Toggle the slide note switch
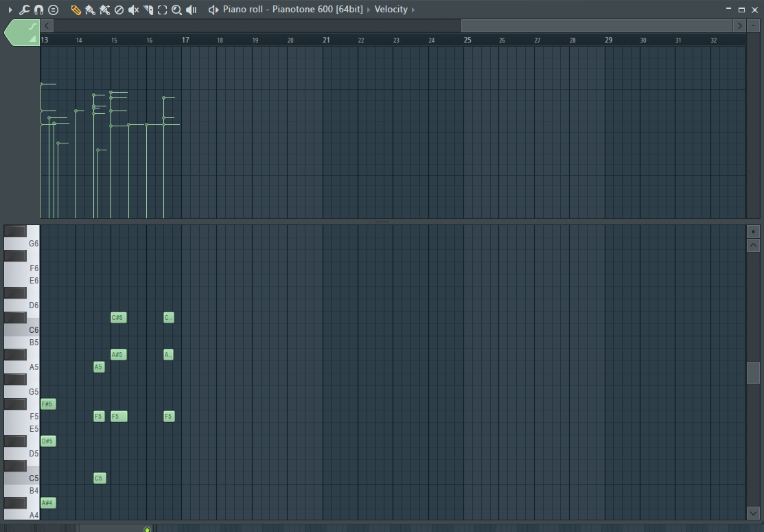Image resolution: width=764 pixels, height=532 pixels. (x=33, y=26)
